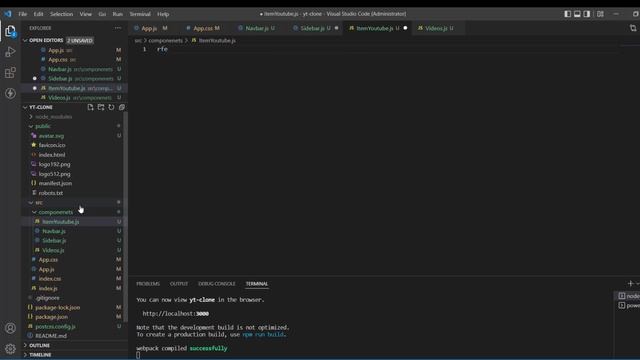Image resolution: width=640 pixels, height=360 pixels.
Task: Open the Manage gear icon
Action: click(x=10, y=348)
